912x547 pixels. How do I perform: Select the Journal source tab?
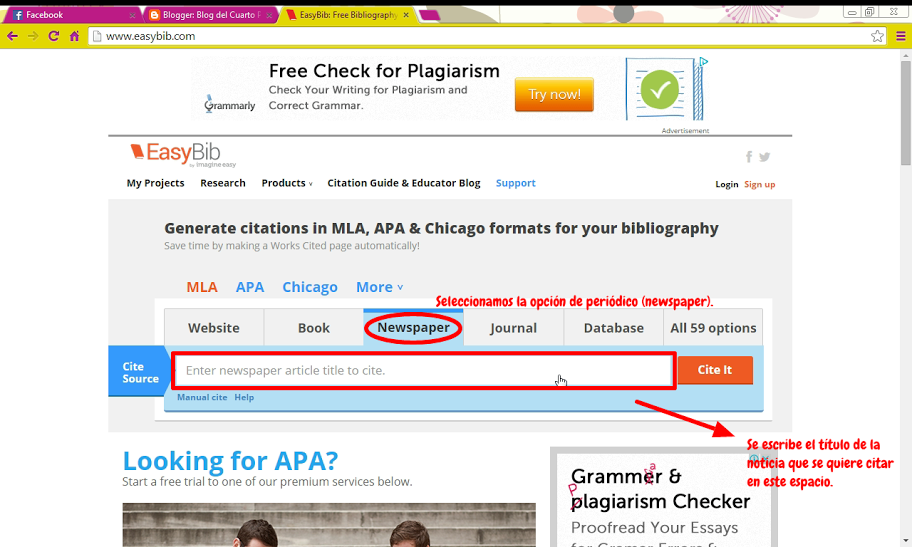click(x=513, y=328)
